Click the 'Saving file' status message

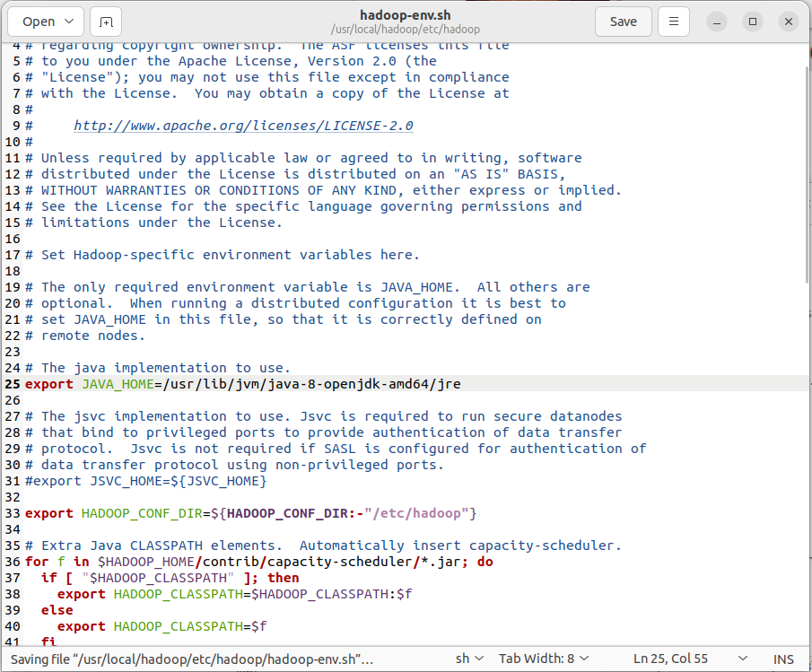(x=192, y=659)
